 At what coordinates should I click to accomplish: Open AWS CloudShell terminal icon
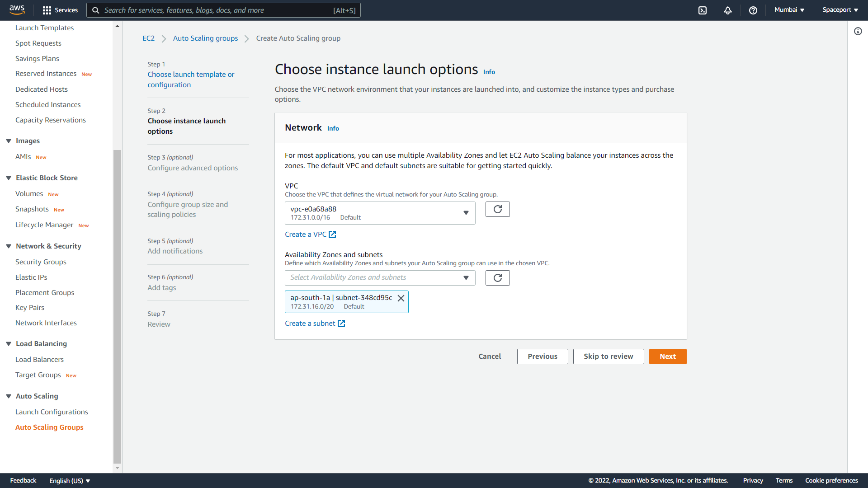coord(703,10)
